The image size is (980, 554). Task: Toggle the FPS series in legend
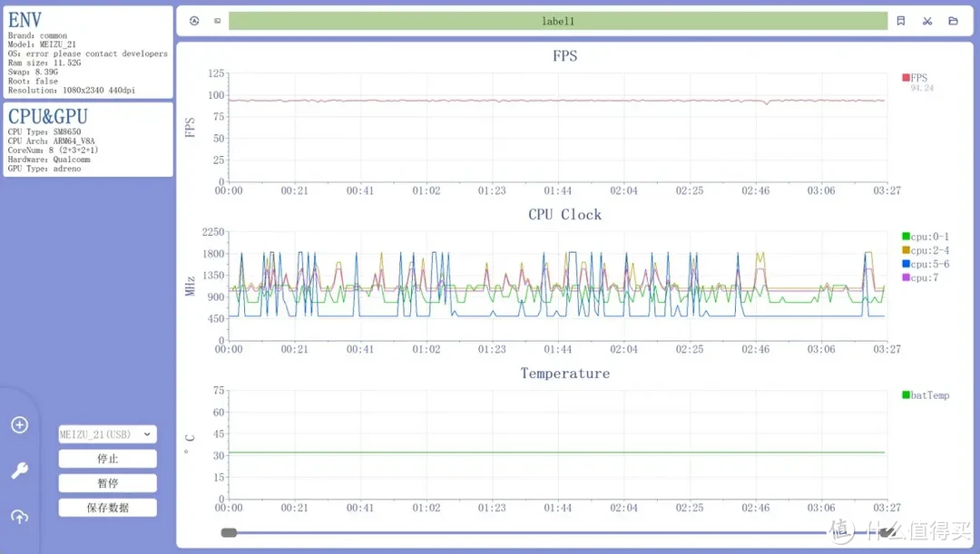(915, 78)
